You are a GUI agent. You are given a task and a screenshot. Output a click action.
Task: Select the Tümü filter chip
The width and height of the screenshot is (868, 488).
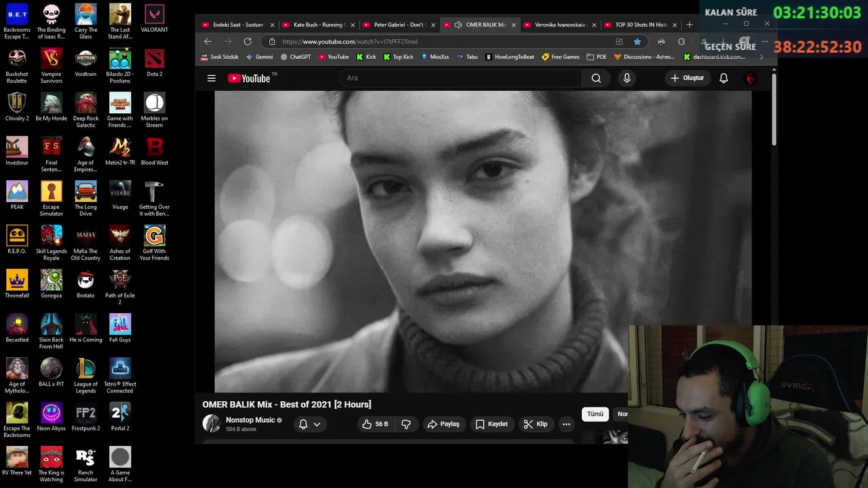tap(595, 414)
